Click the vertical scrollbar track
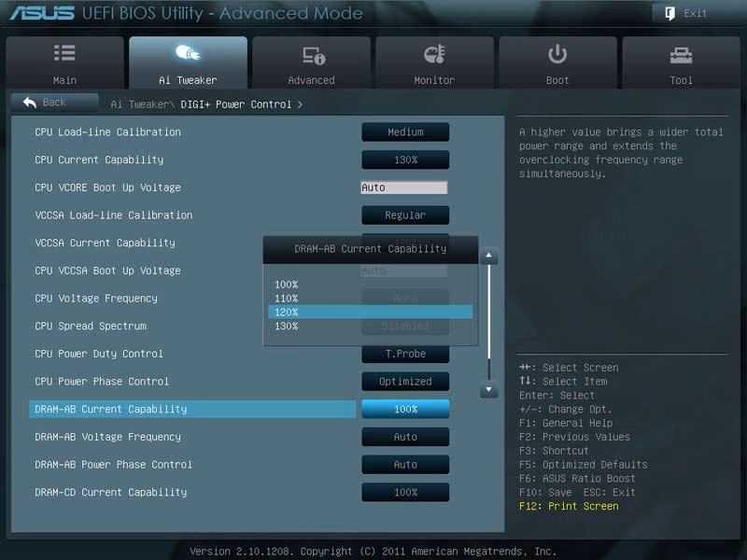 point(488,322)
